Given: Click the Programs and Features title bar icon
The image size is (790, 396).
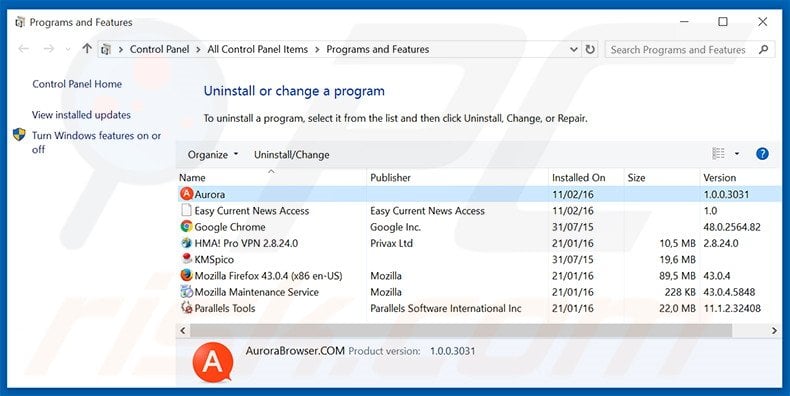Looking at the screenshot, I should [x=20, y=22].
